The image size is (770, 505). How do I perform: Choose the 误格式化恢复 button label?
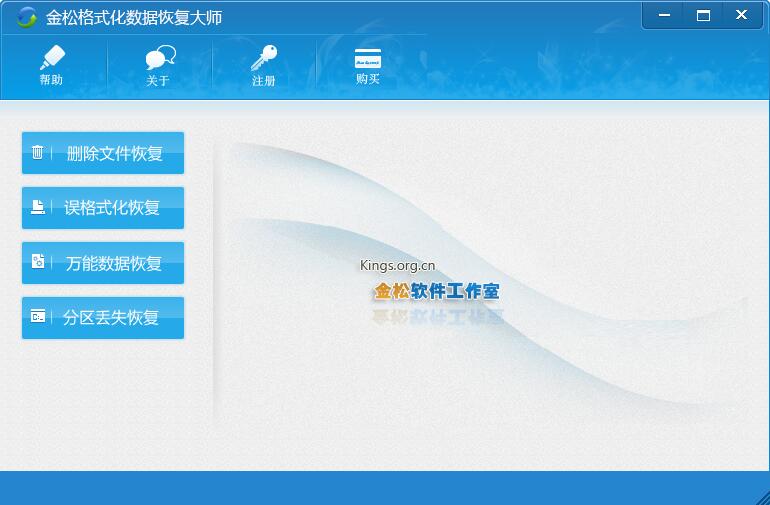112,208
